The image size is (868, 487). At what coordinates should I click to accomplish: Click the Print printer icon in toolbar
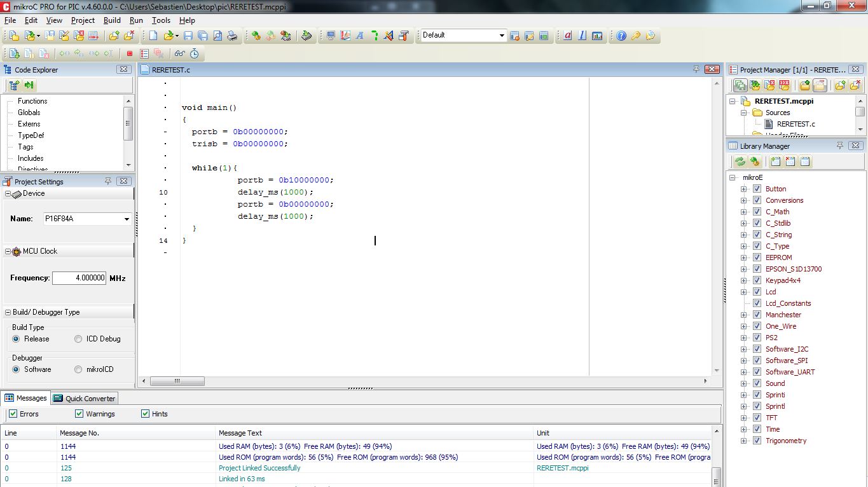coord(233,36)
